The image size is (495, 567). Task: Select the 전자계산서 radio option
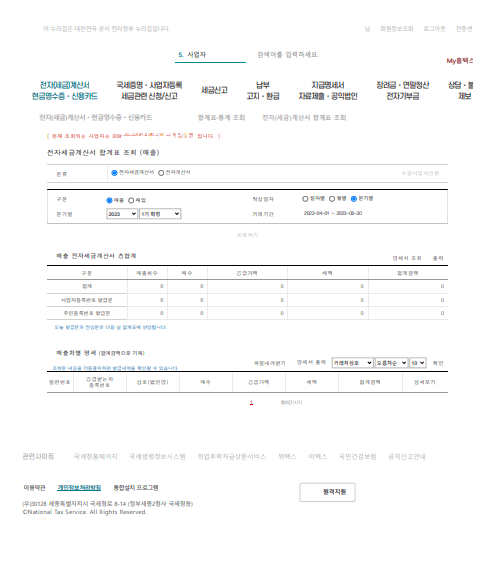161,173
